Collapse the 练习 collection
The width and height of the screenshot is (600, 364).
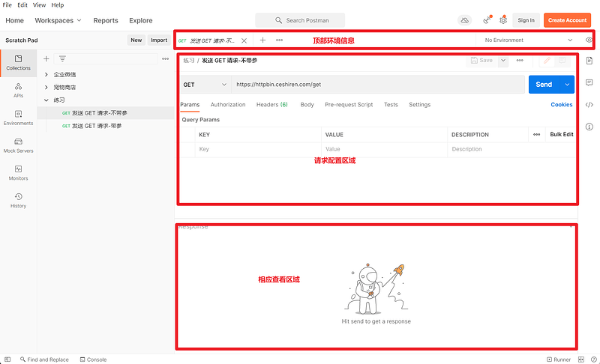pos(46,100)
